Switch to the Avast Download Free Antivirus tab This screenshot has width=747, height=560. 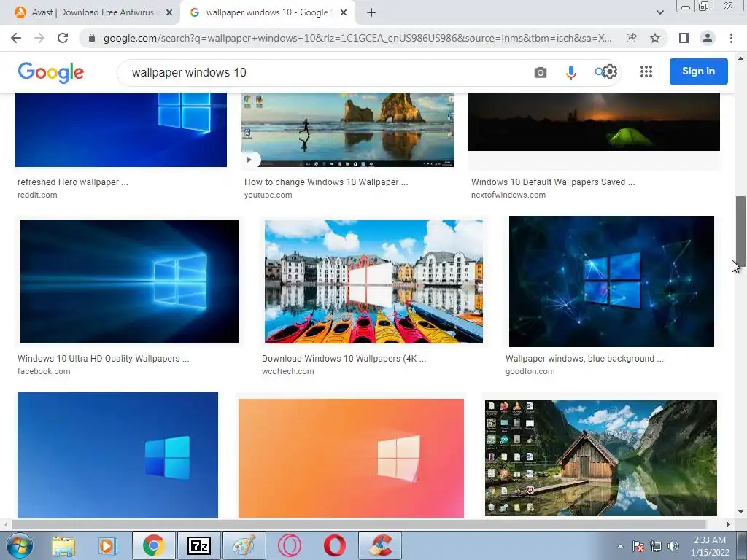click(93, 12)
